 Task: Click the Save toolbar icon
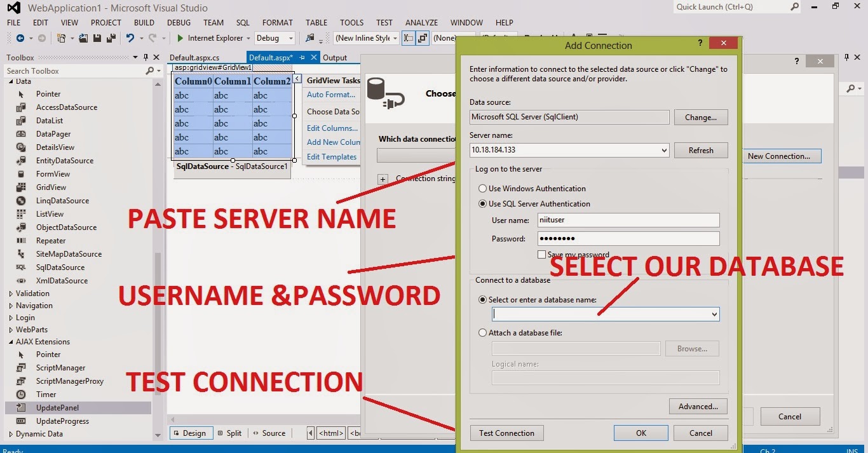tap(97, 38)
